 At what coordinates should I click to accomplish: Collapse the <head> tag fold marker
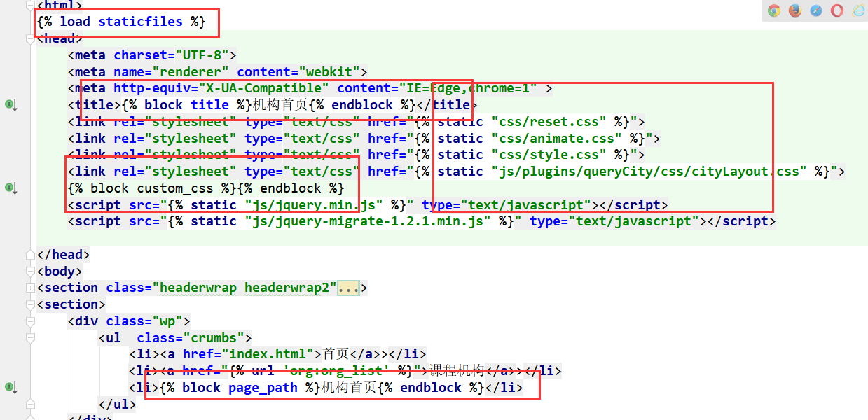point(29,38)
